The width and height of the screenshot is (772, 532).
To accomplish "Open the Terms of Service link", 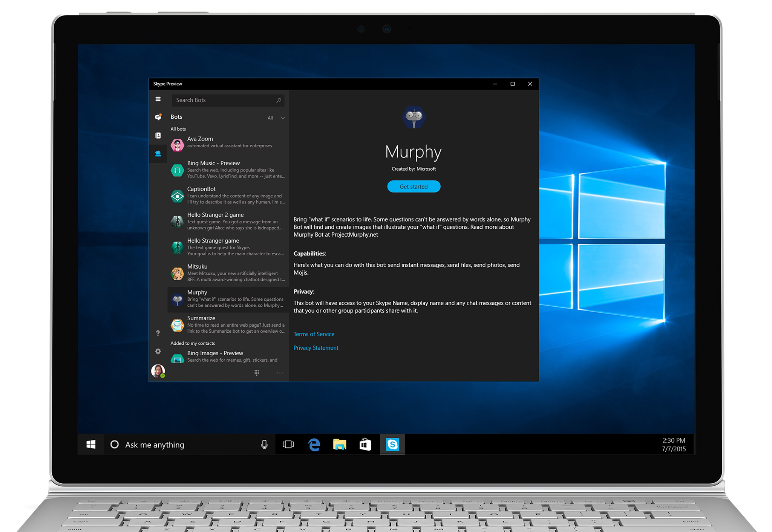I will [314, 334].
